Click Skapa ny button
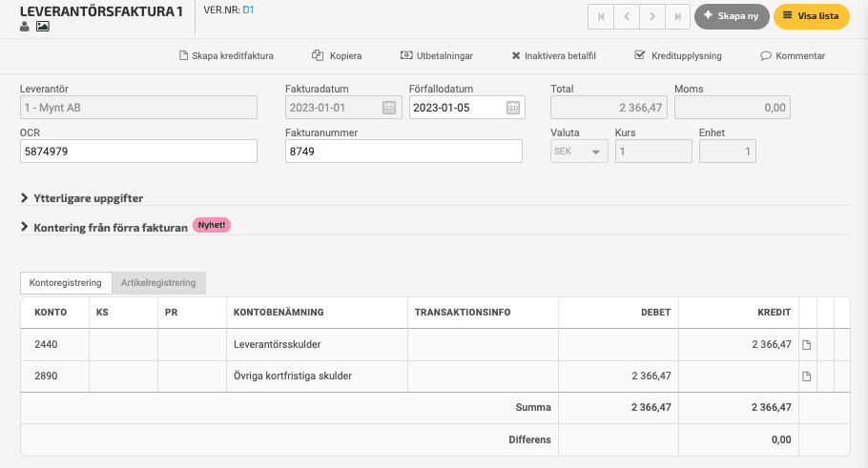Screen dimensions: 868x468 [732, 16]
